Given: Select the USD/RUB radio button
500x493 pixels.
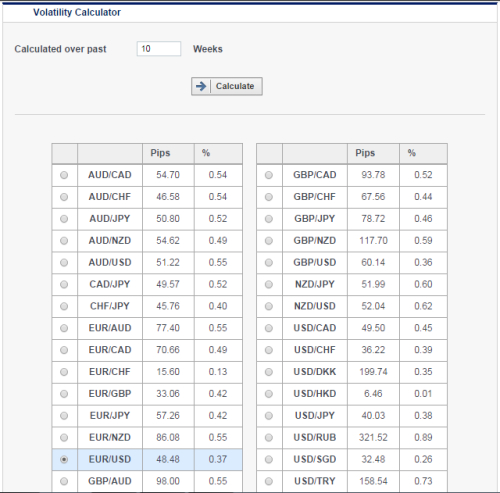Looking at the screenshot, I should [269, 438].
